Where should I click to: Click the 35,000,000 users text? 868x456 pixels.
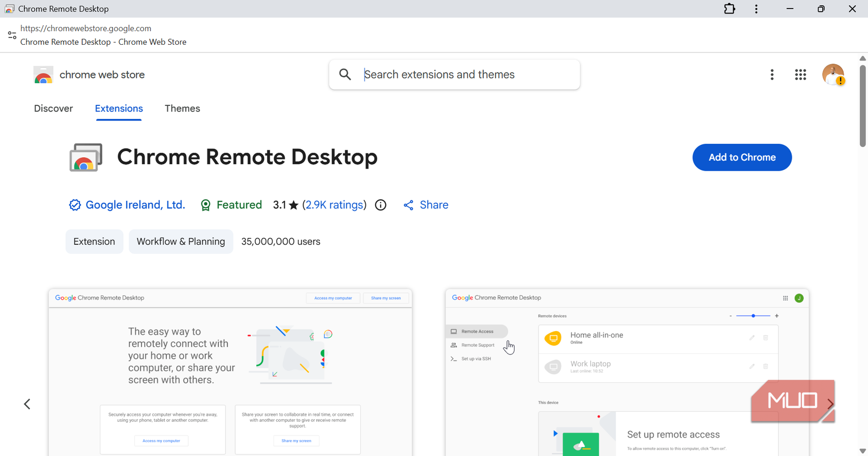[x=281, y=242]
